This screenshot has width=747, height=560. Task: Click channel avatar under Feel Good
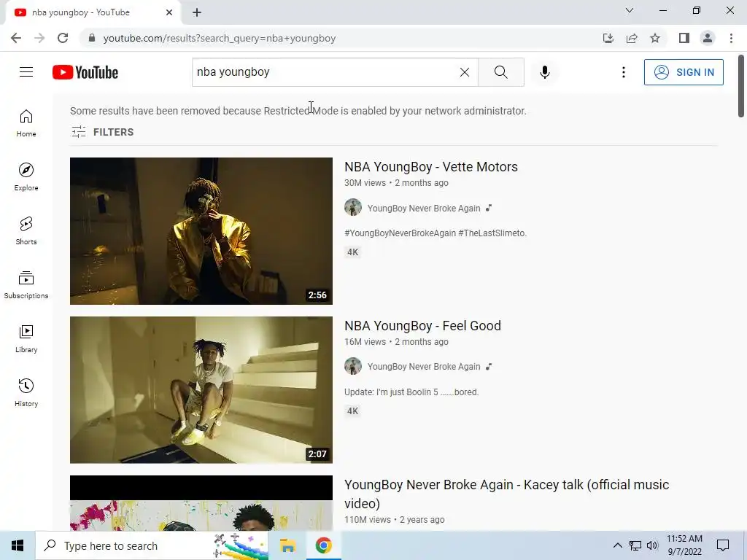pyautogui.click(x=353, y=366)
